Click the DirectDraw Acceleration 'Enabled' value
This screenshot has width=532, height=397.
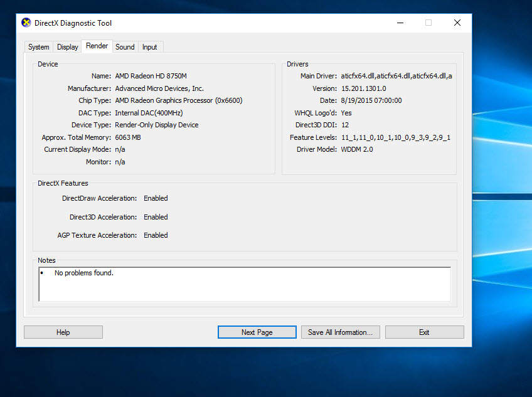pos(156,198)
